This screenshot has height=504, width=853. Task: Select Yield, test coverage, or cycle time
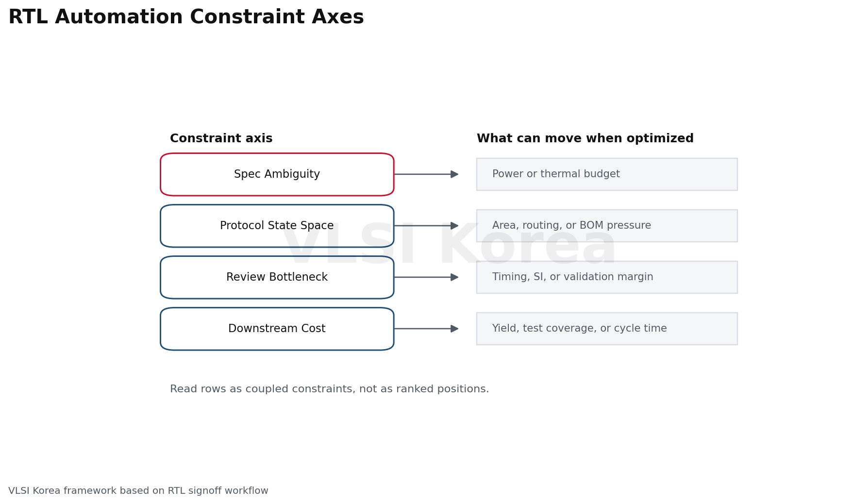[607, 329]
